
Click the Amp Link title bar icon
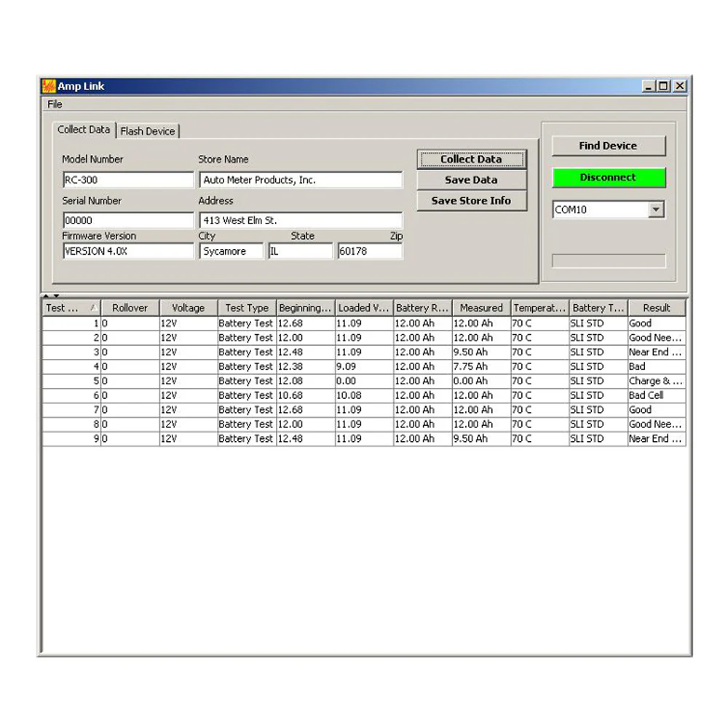[49, 86]
